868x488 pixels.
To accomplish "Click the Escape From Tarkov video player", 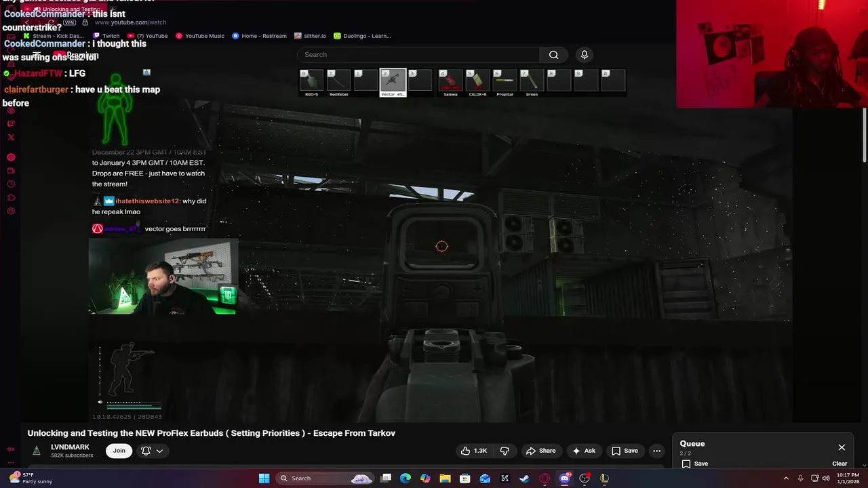I will [441, 244].
